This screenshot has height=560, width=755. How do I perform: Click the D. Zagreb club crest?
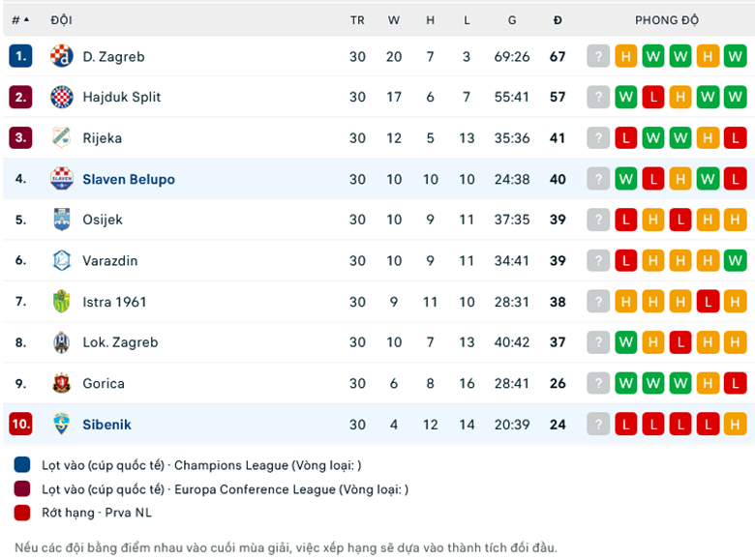62,56
